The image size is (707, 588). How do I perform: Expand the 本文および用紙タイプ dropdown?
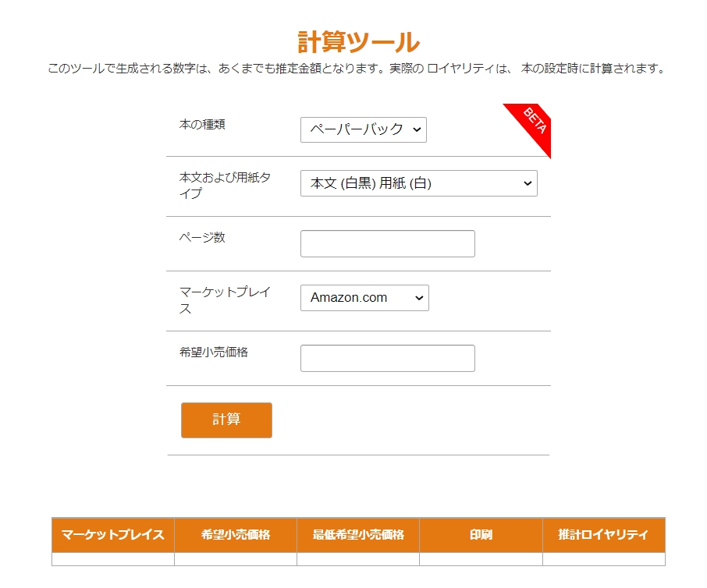(418, 184)
